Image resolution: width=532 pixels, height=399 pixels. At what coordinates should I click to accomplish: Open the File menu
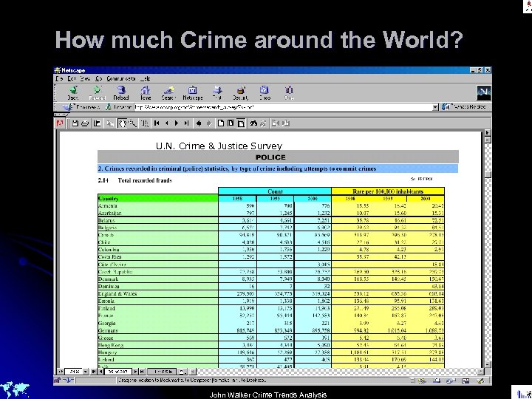click(x=59, y=79)
